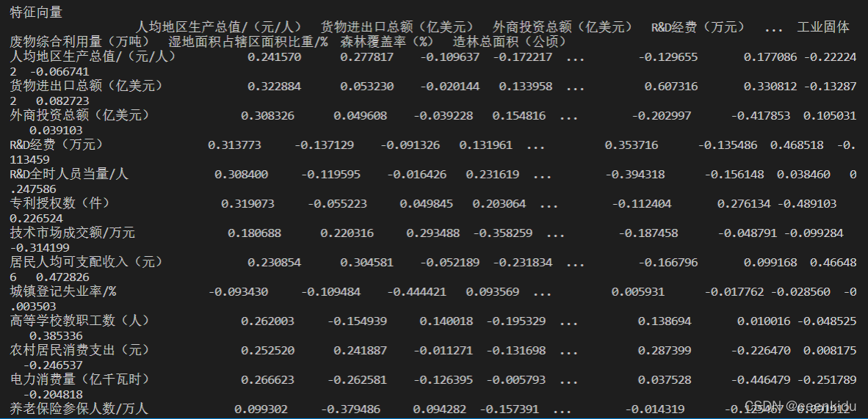
Task: Select the value -0.446479
Action: [761, 379]
